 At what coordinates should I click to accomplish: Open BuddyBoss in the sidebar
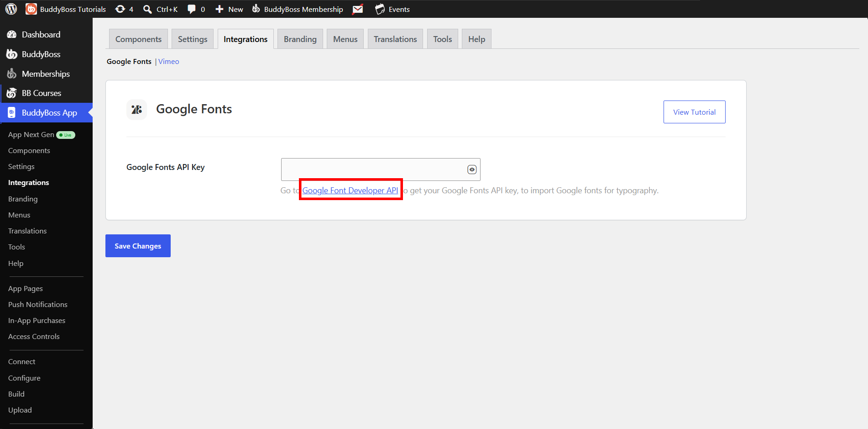tap(46, 54)
